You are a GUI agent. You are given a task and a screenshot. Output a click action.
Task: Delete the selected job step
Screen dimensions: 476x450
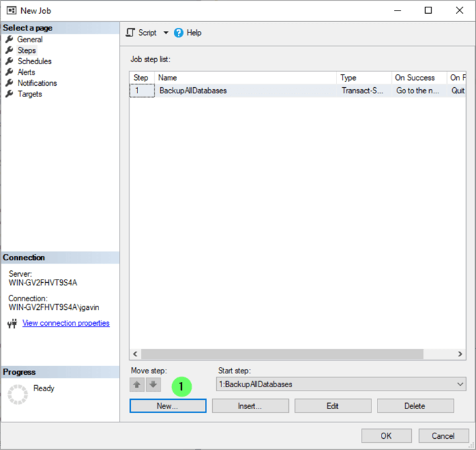[x=415, y=406]
